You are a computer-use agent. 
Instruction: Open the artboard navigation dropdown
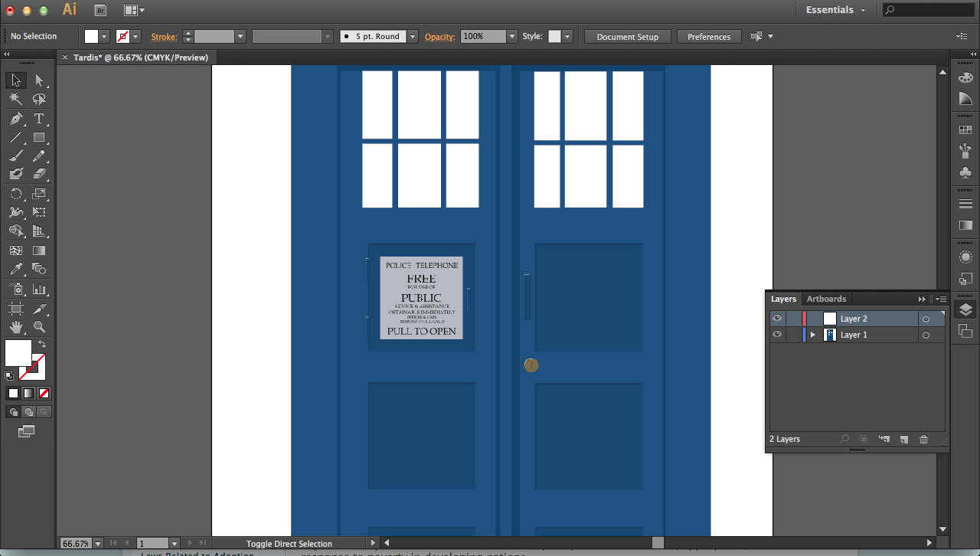coord(175,544)
